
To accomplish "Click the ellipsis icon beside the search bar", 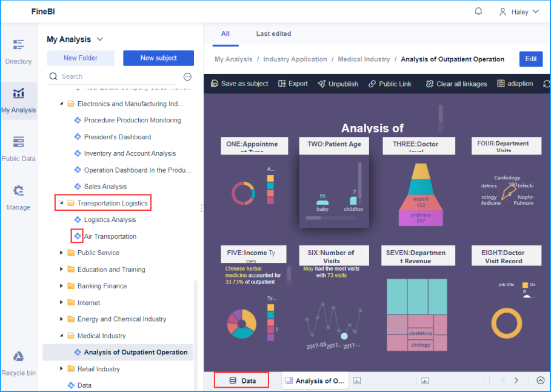I will (x=187, y=76).
